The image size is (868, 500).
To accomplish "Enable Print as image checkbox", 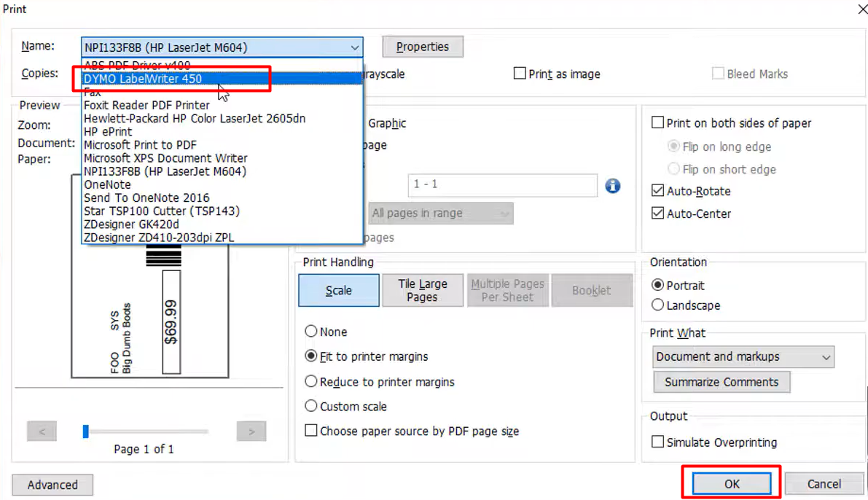I will point(519,73).
